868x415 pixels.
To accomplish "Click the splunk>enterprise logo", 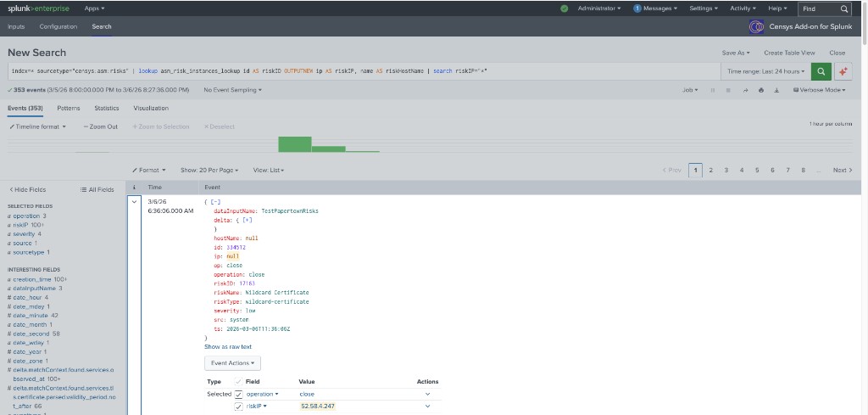I will [40, 8].
